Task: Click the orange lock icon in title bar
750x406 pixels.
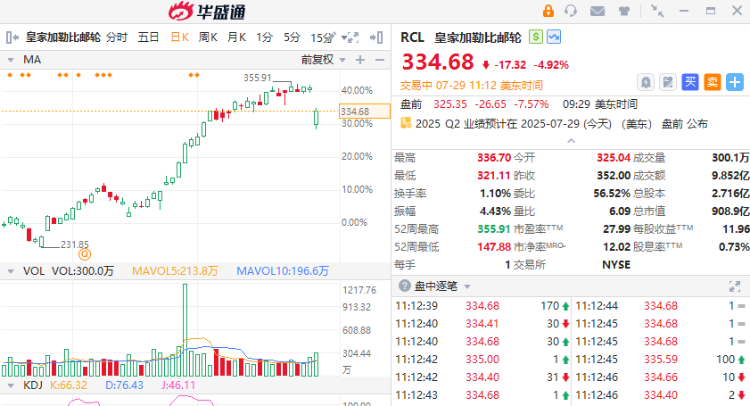Action: [548, 11]
